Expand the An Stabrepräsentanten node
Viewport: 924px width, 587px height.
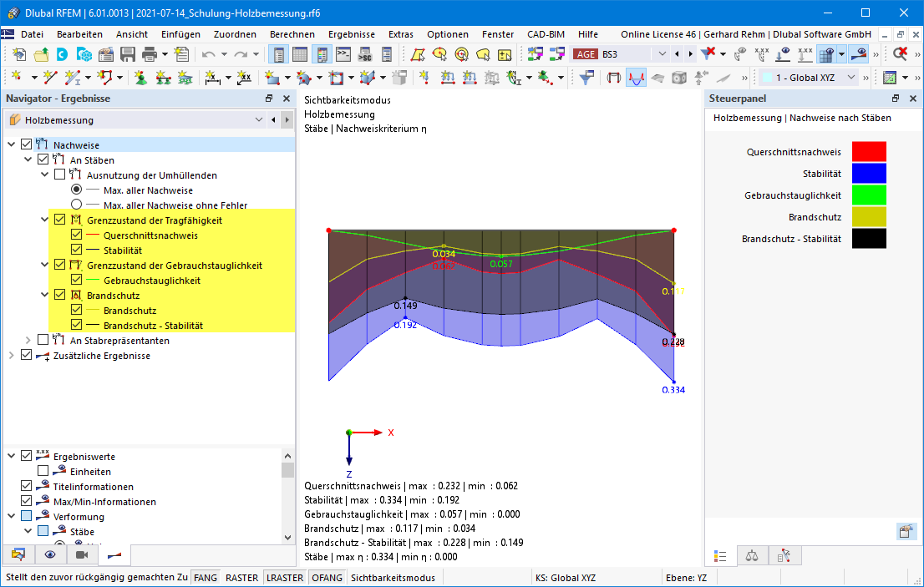[x=28, y=341]
